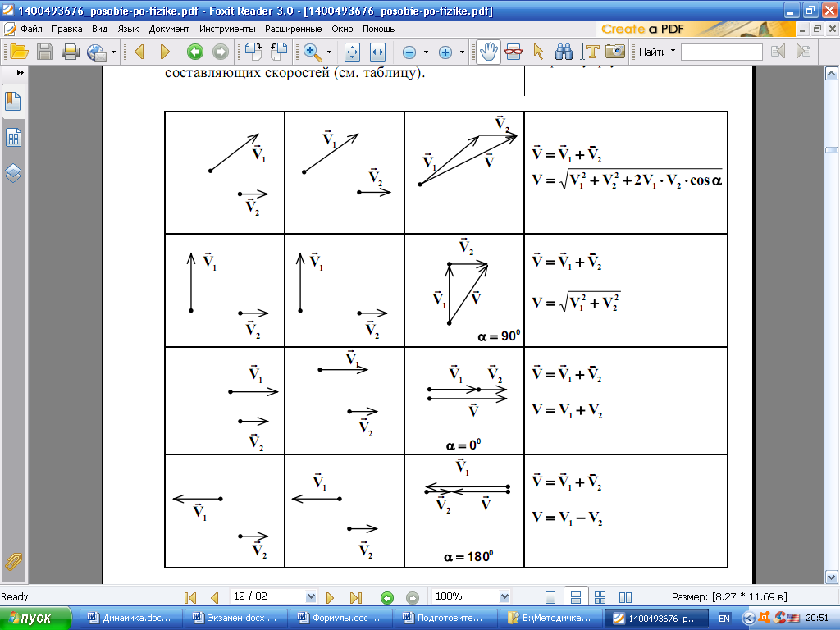Go to the previous page with the yellow left arrow

[x=139, y=52]
